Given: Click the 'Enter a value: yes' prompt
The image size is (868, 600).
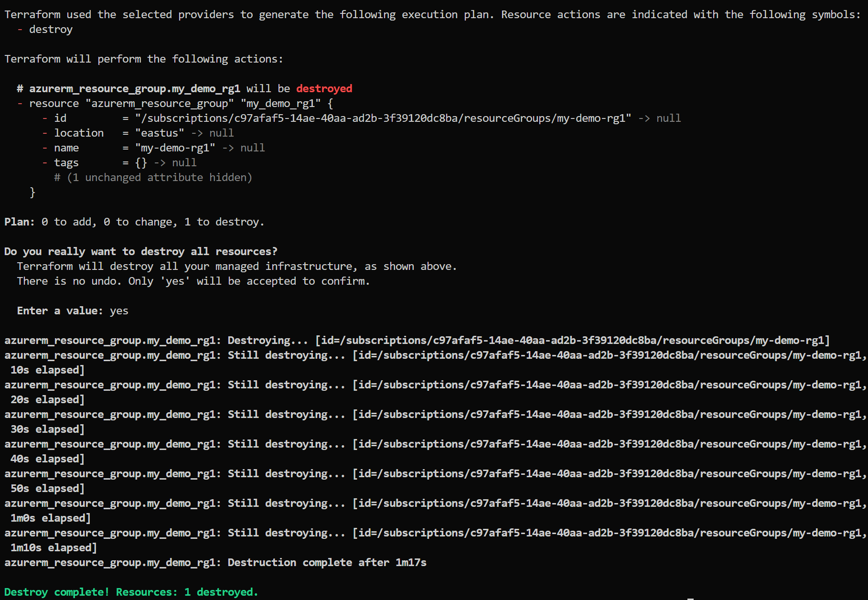Looking at the screenshot, I should point(73,311).
